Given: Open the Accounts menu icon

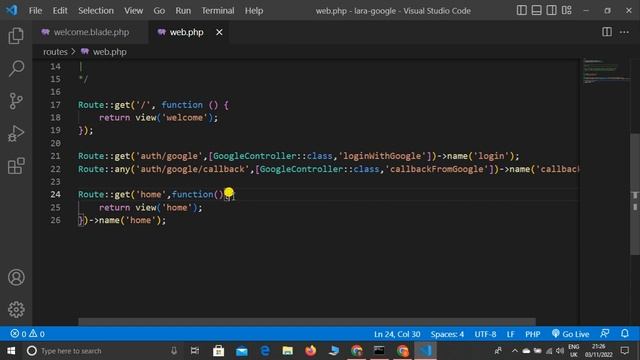Looking at the screenshot, I should pyautogui.click(x=16, y=278).
